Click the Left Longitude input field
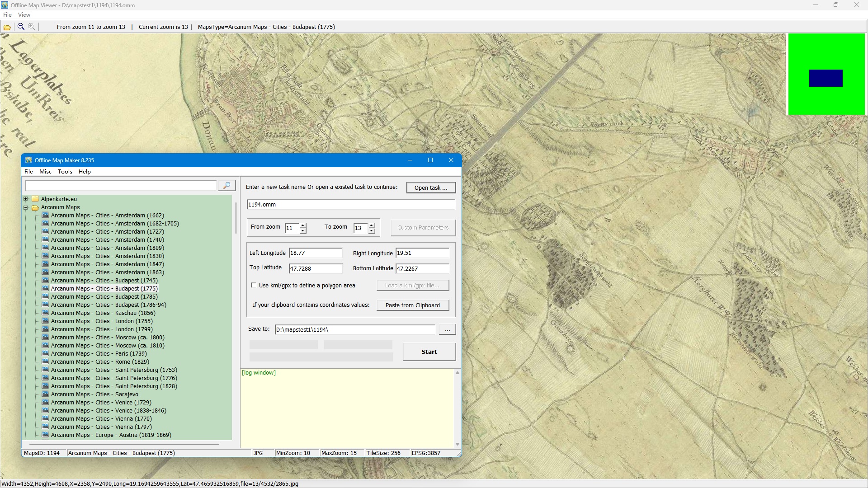The width and height of the screenshot is (868, 488). pos(316,253)
